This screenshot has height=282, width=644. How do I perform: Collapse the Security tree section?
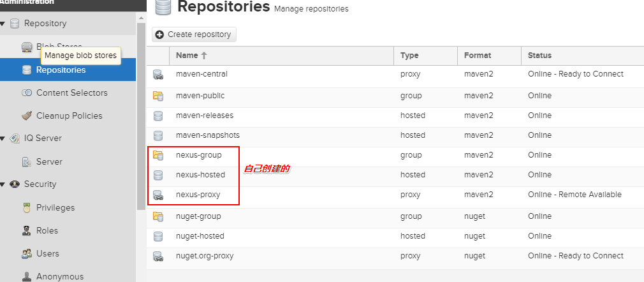[3, 184]
